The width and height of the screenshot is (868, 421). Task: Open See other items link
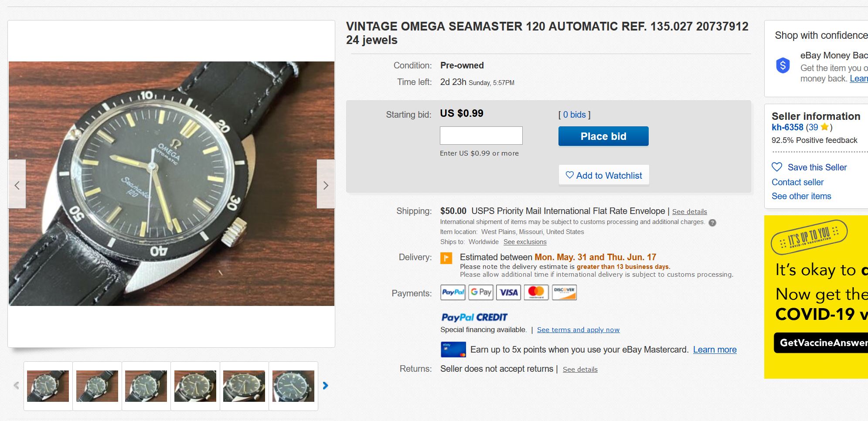(x=801, y=196)
